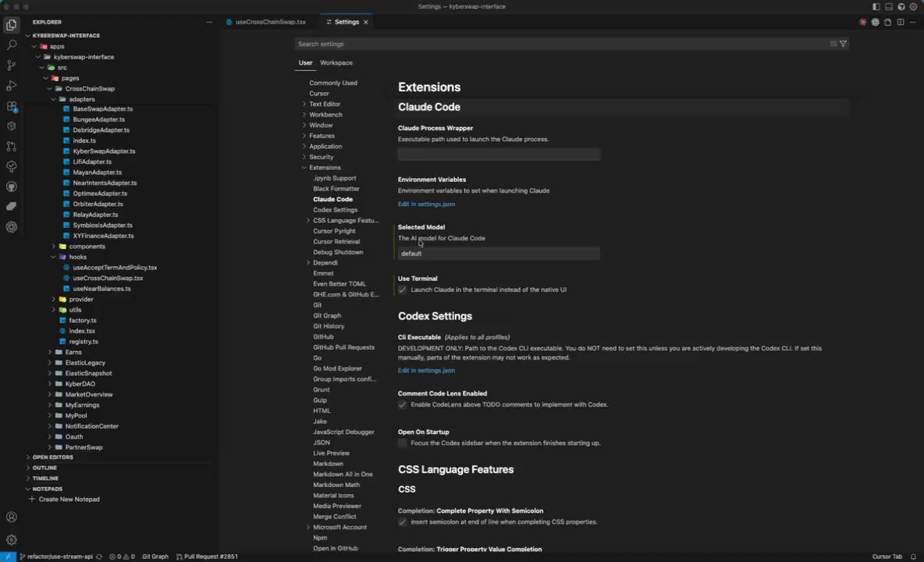Open the Source Control view
Image resolution: width=924 pixels, height=562 pixels.
(11, 66)
